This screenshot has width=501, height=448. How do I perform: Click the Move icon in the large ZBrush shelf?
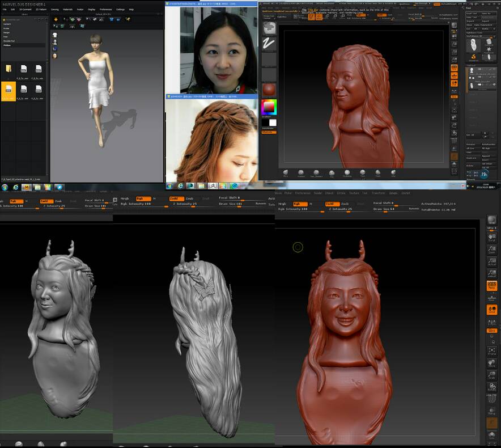[492, 363]
